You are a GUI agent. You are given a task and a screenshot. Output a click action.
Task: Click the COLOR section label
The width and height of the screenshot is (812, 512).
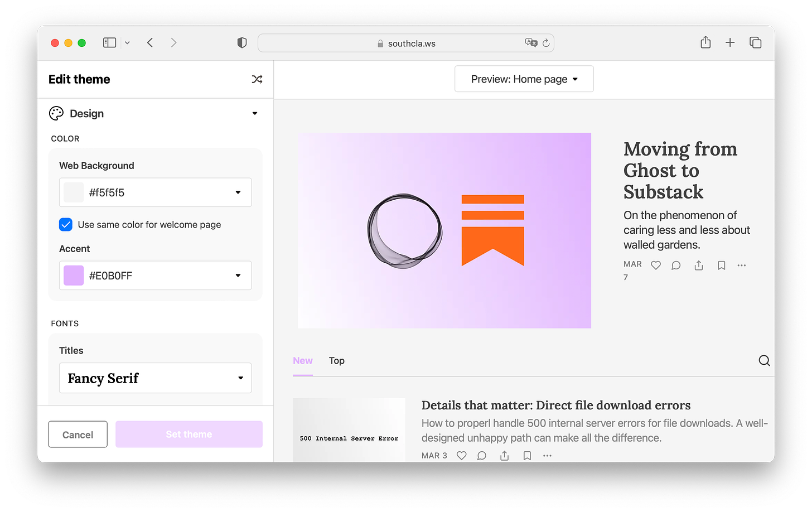[x=65, y=139]
